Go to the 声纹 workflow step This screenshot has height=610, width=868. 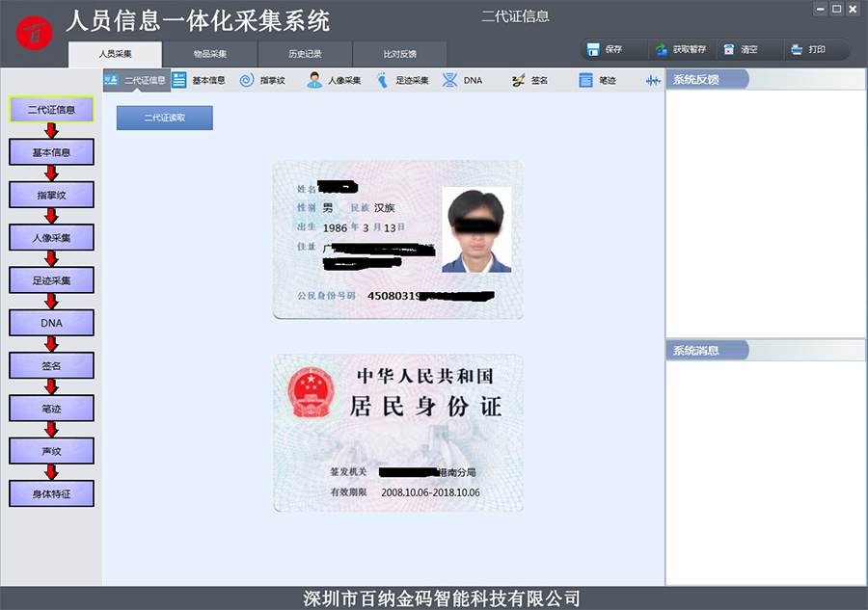51,451
